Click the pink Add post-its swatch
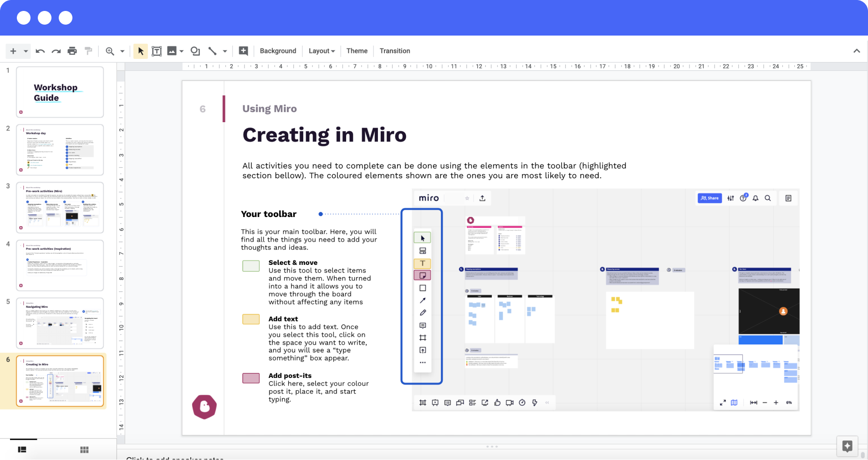 251,378
